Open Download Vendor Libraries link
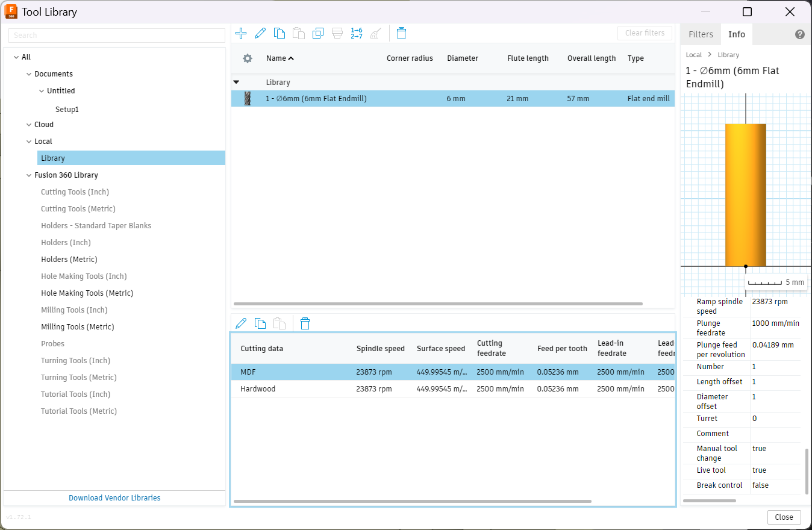 pos(114,498)
